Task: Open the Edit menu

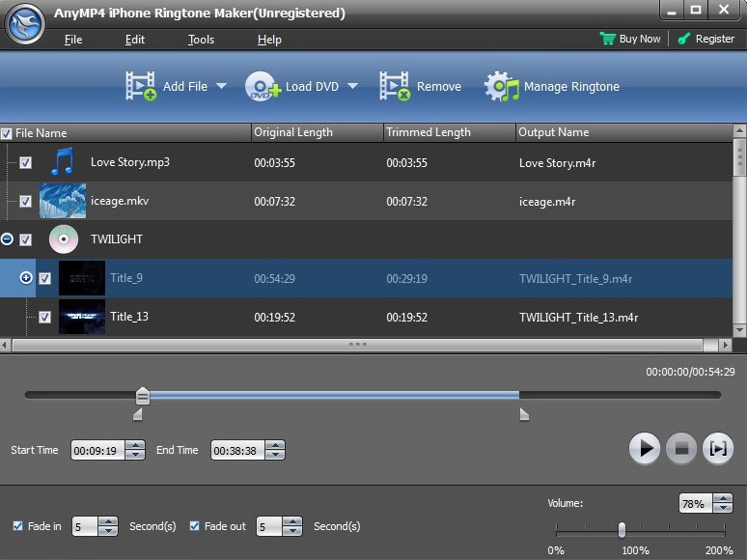Action: point(135,40)
